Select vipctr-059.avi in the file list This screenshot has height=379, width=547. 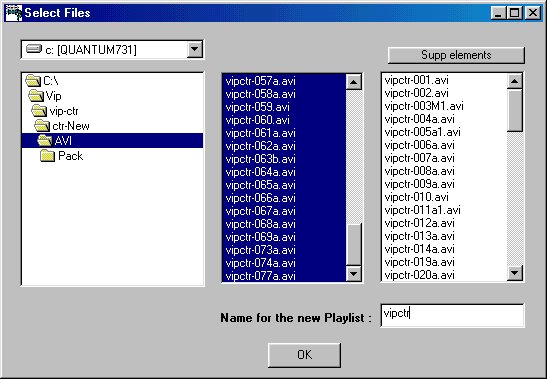tap(284, 107)
